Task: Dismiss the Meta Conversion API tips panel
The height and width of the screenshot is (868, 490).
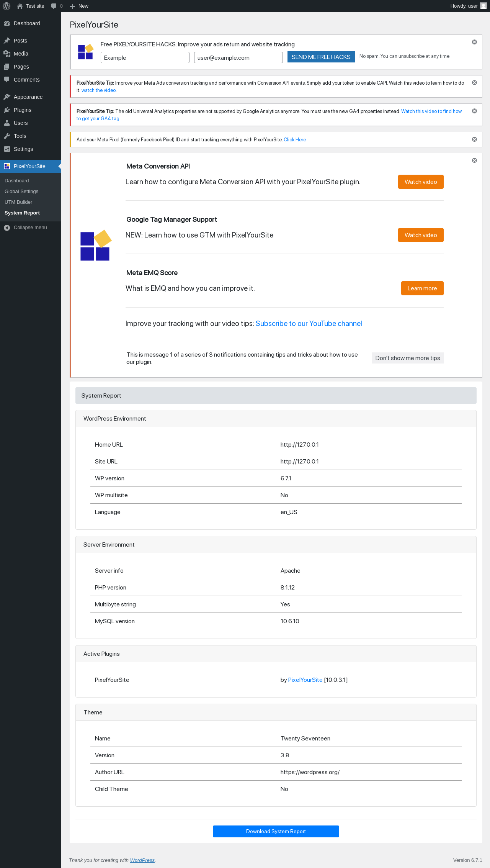Action: (474, 160)
